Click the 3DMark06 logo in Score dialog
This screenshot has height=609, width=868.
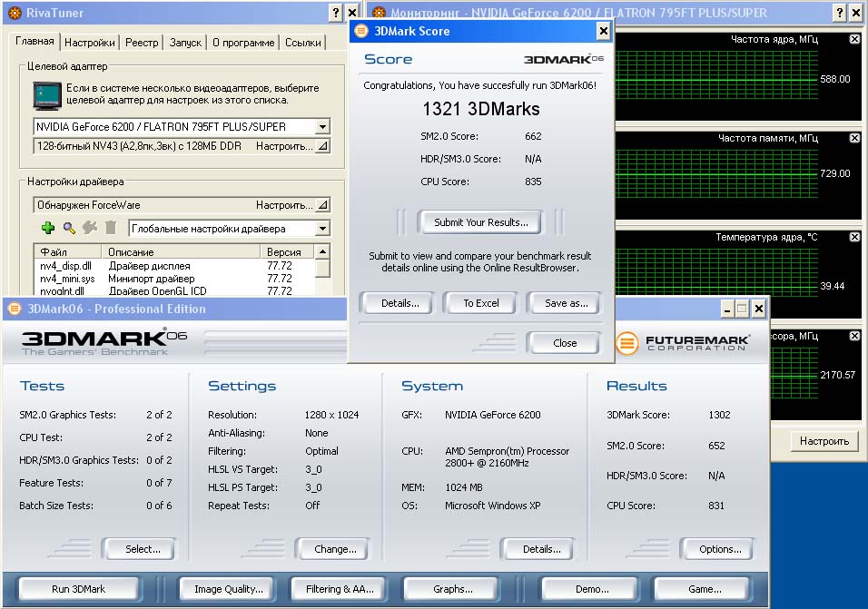tap(564, 59)
